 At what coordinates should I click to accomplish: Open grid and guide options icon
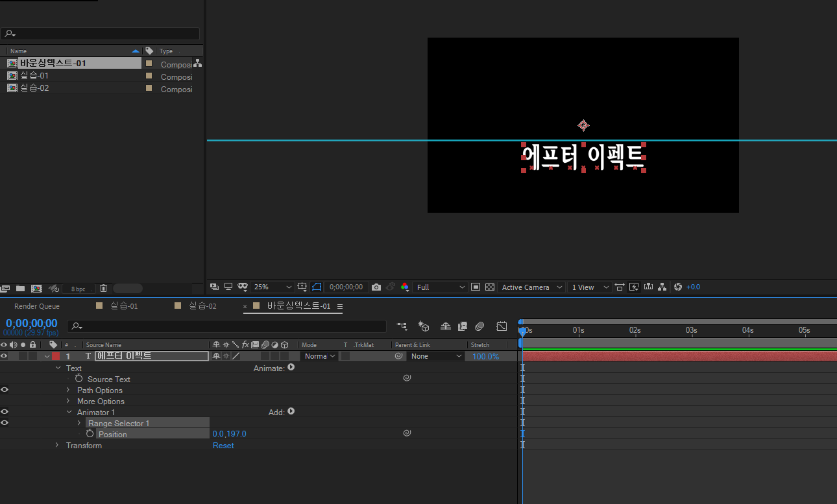pos(302,287)
